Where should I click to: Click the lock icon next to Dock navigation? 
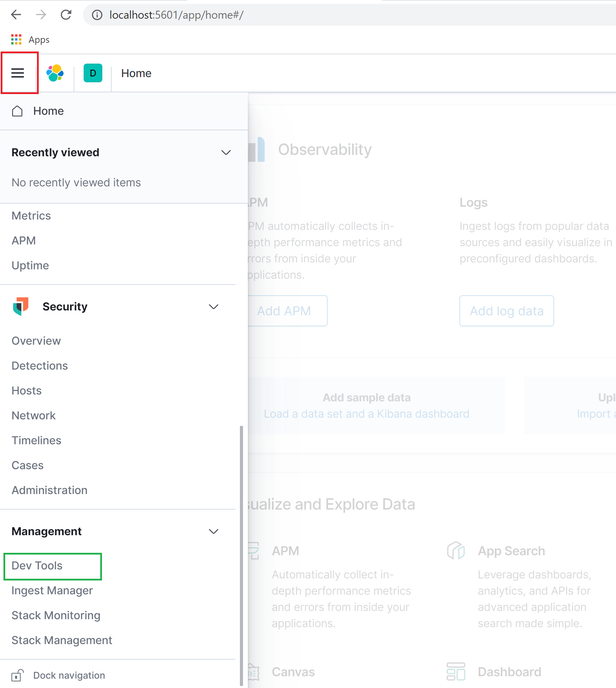(x=17, y=675)
